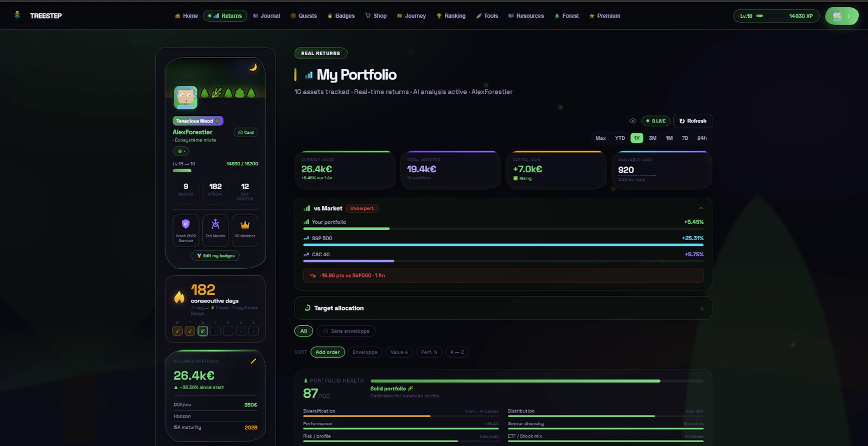Click the downward trend icon in the -19.86 pts alert
This screenshot has height=446, width=868.
click(x=312, y=275)
